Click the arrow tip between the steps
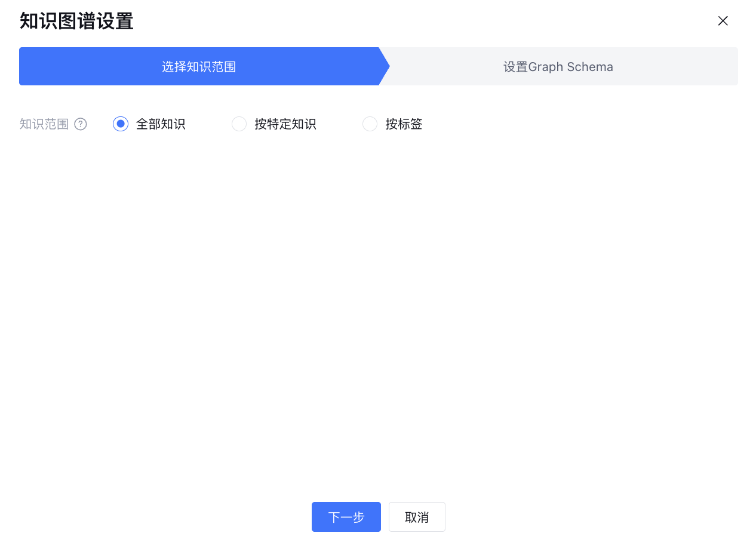The height and width of the screenshot is (536, 756). coord(385,67)
